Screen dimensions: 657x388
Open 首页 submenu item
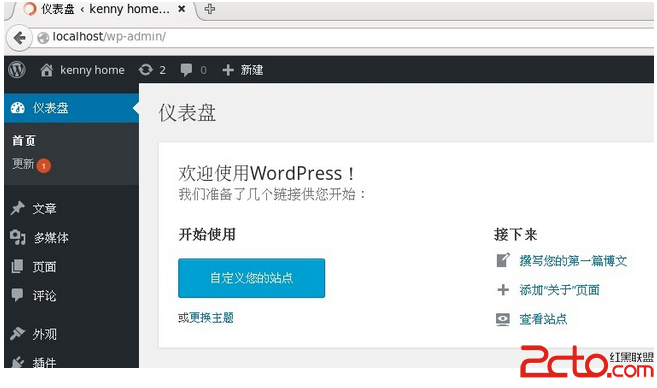[x=24, y=141]
